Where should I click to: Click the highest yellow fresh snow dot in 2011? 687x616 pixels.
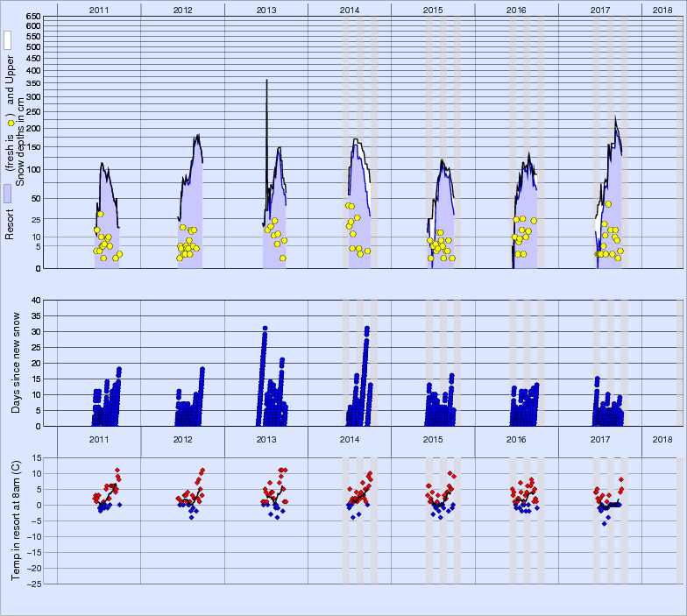pos(100,214)
